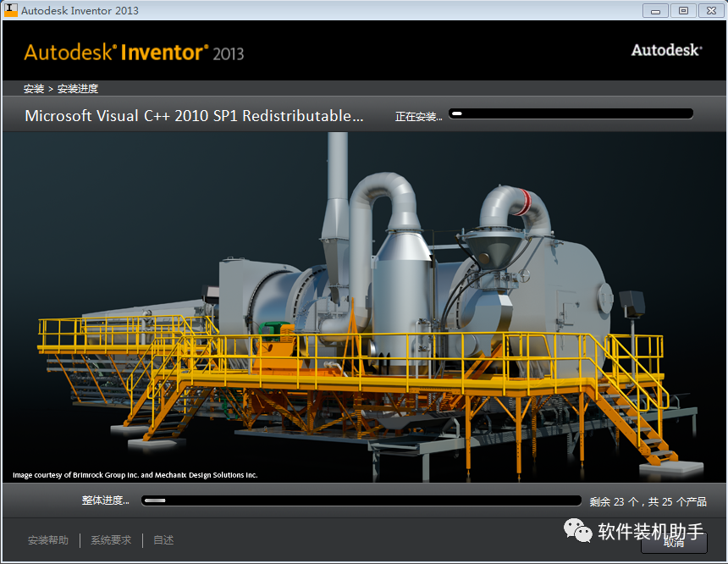Click the 取消 cancel button

674,543
